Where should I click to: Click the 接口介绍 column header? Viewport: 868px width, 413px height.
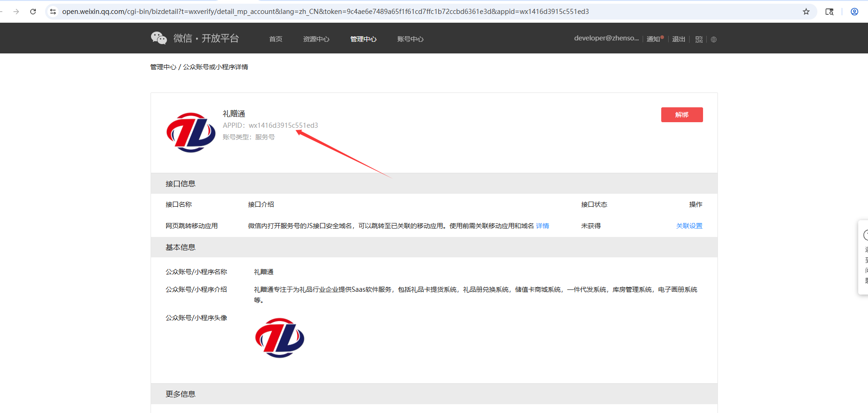click(261, 204)
